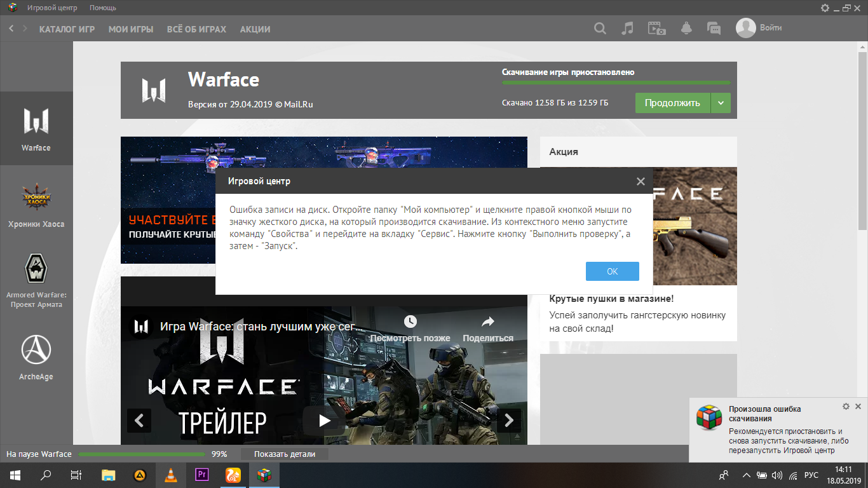Open the video and screenshot capture icon

pyautogui.click(x=656, y=29)
